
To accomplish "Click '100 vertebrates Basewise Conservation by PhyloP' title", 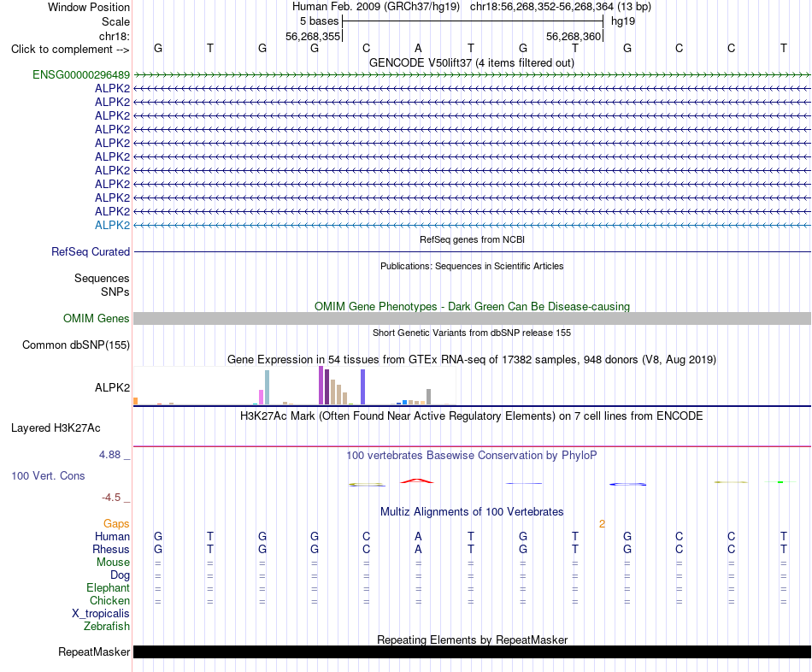I will coord(472,456).
